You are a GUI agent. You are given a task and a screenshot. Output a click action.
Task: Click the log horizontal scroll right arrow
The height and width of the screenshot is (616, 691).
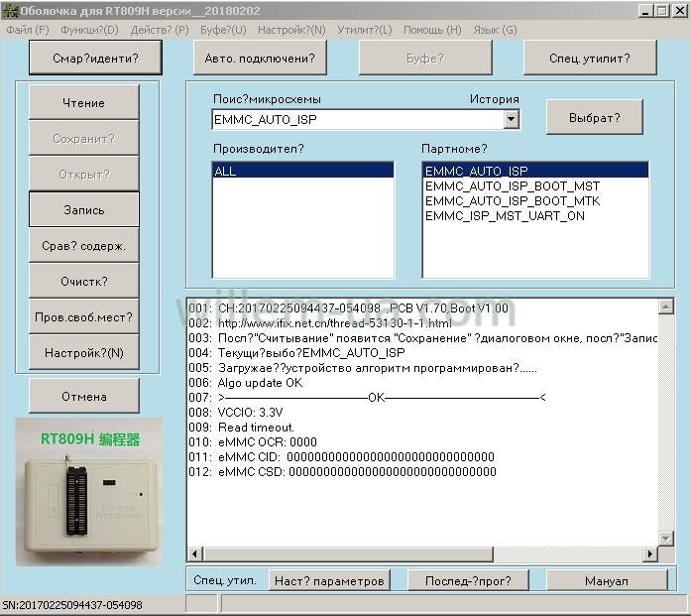[x=650, y=554]
